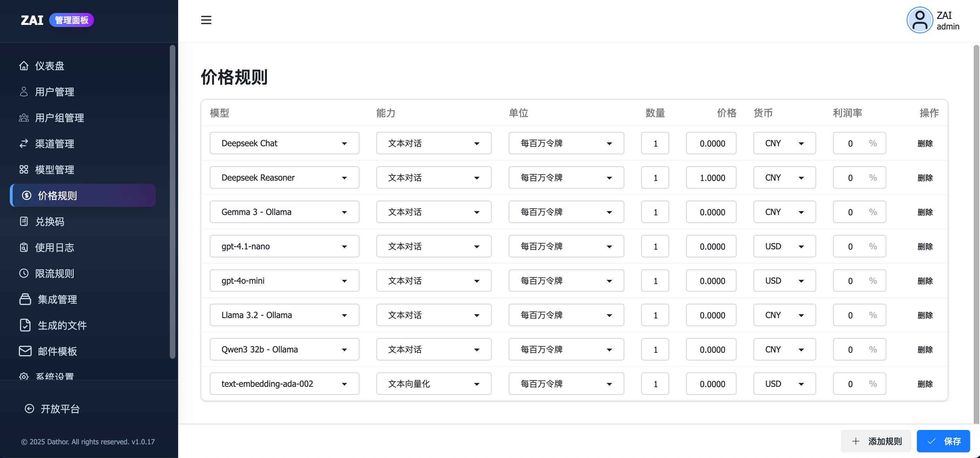Click the sidebar vertical scrollbar
The image size is (980, 458).
pyautogui.click(x=172, y=202)
